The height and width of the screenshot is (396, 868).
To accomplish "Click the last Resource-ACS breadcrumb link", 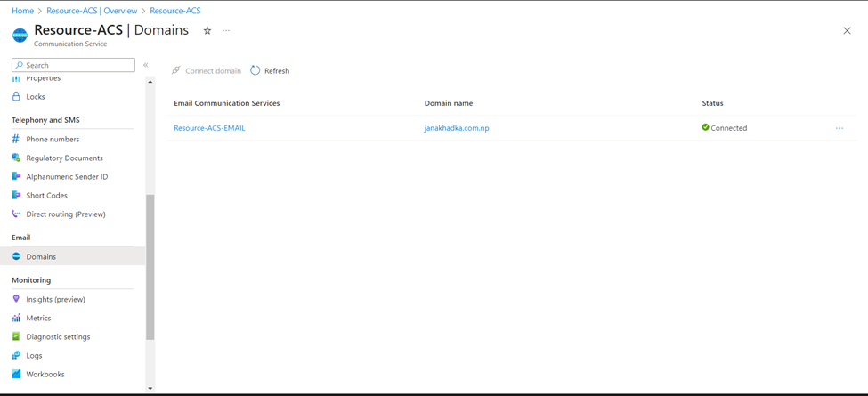I will (174, 11).
